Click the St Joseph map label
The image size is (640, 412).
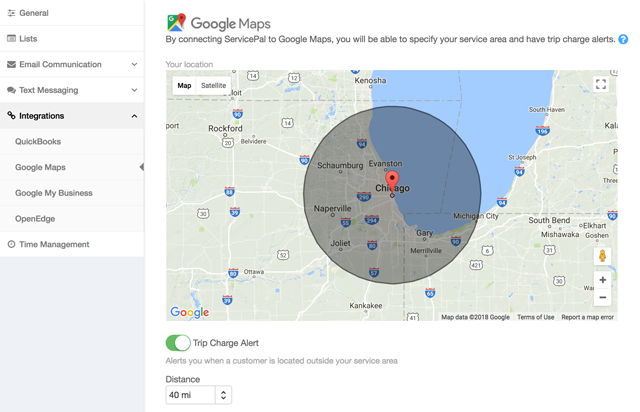[522, 157]
